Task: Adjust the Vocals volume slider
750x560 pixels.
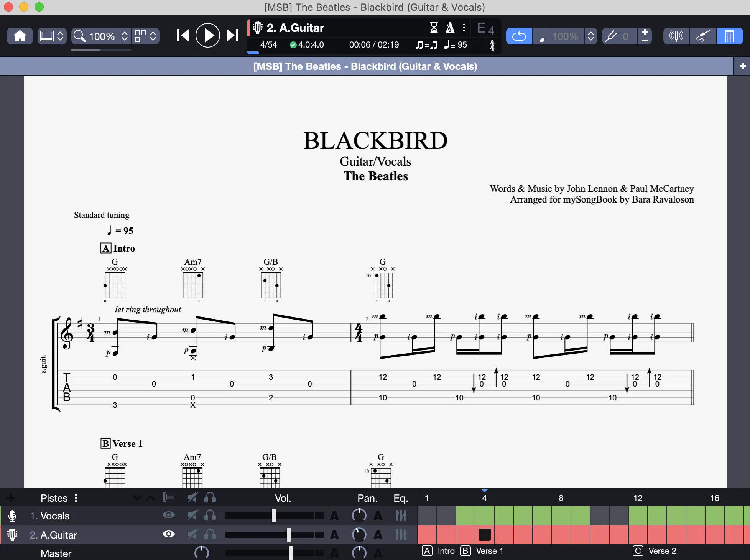Action: pos(274,516)
